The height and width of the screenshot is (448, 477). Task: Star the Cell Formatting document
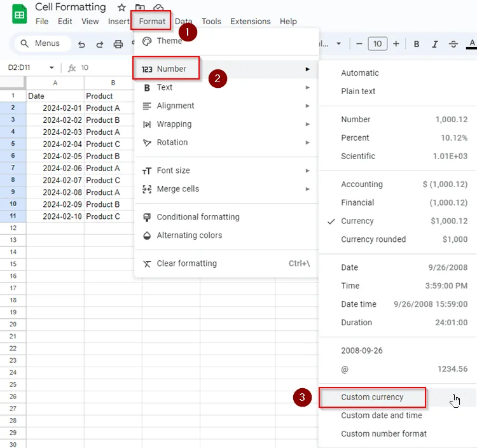[x=121, y=7]
